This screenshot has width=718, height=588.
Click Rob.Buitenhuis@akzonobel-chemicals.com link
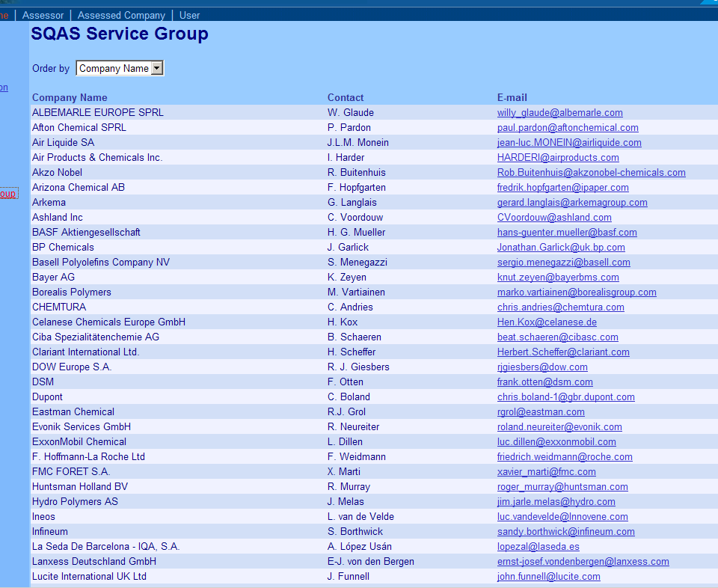coord(591,173)
